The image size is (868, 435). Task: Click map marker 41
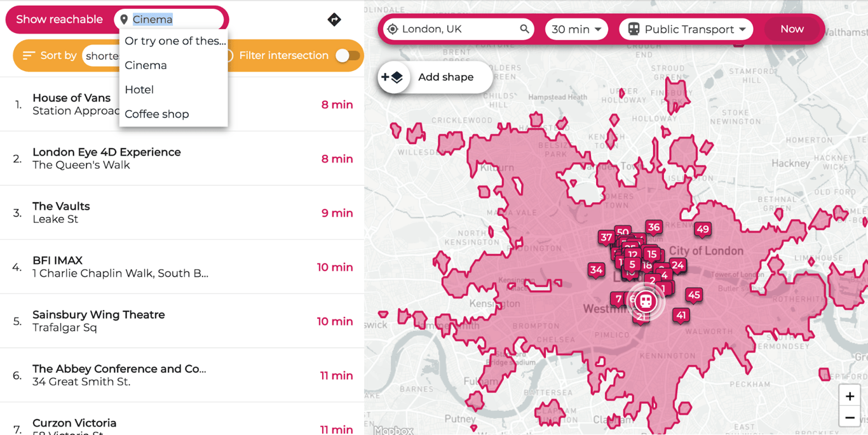click(x=681, y=315)
